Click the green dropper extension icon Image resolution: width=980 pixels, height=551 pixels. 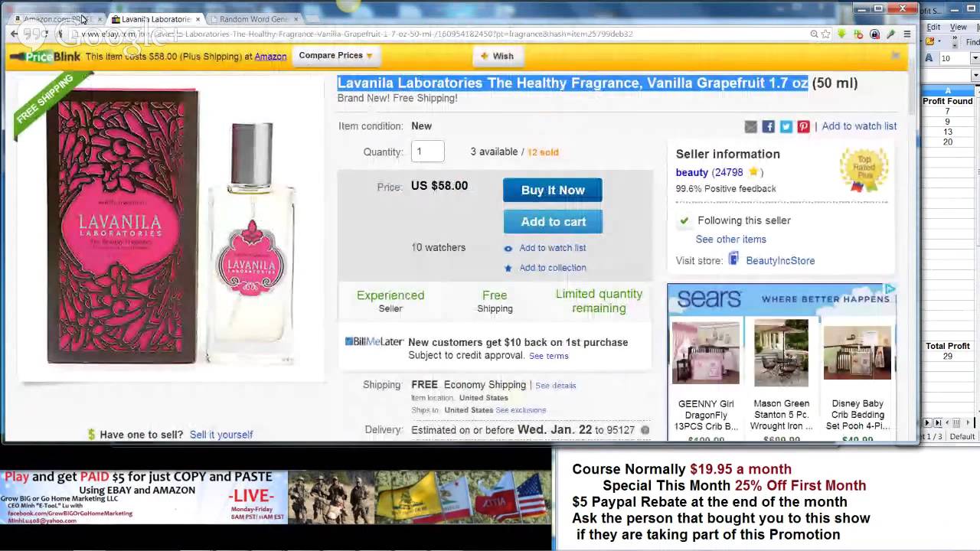point(890,34)
